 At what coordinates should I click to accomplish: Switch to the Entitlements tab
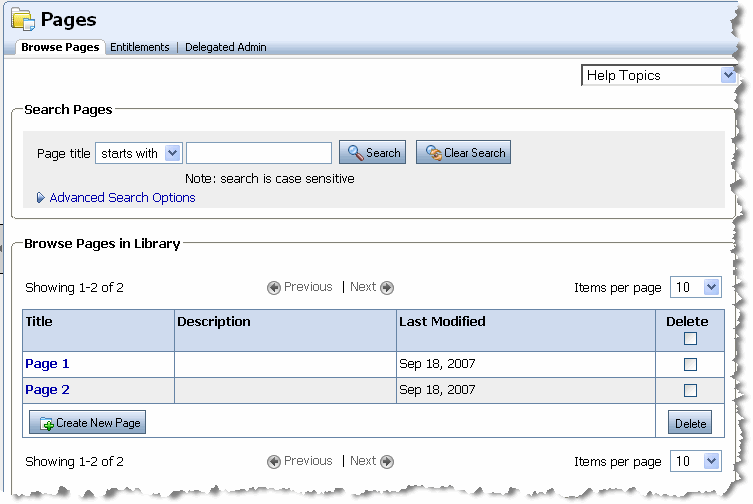click(140, 47)
